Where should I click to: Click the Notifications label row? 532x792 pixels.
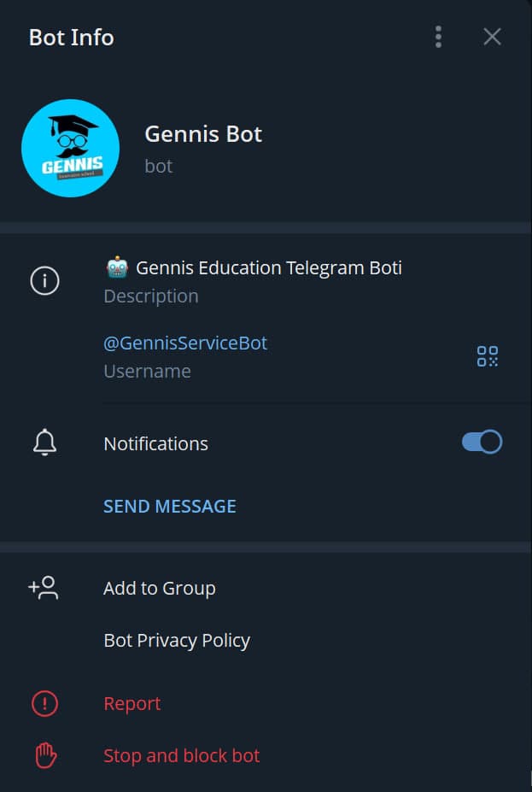(155, 443)
